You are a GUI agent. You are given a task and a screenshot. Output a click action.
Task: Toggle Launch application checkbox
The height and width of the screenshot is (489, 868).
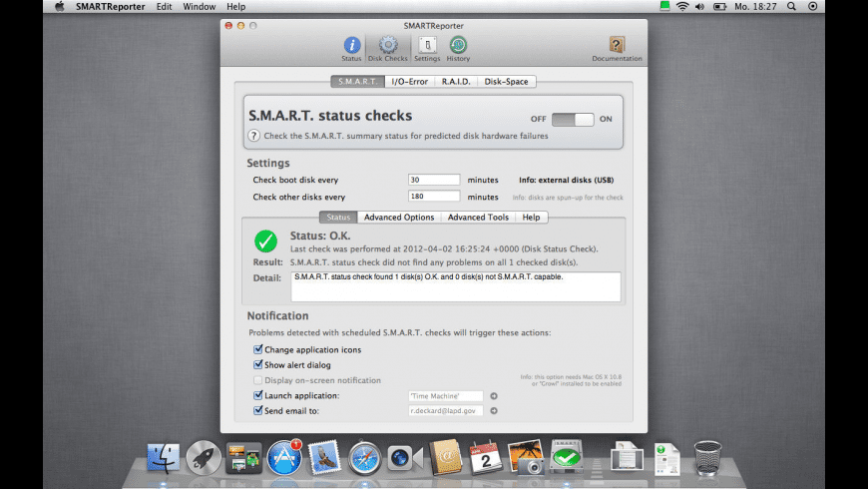tap(258, 395)
